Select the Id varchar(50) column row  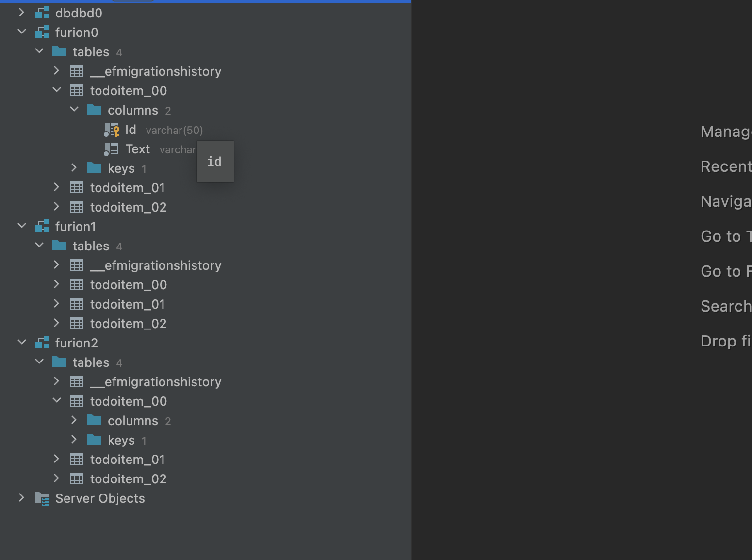(x=206, y=130)
